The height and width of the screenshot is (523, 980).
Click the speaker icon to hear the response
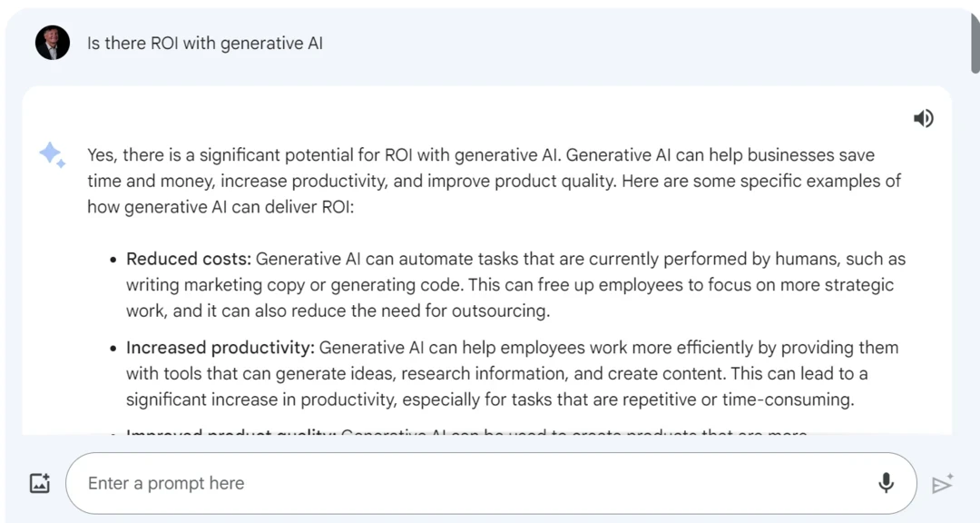pyautogui.click(x=923, y=119)
